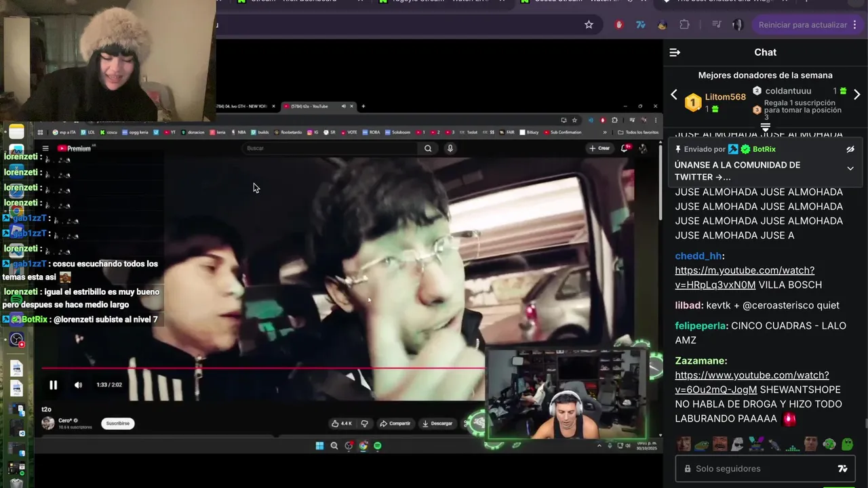Pause the YouTube video
The image size is (868, 488).
tap(53, 385)
